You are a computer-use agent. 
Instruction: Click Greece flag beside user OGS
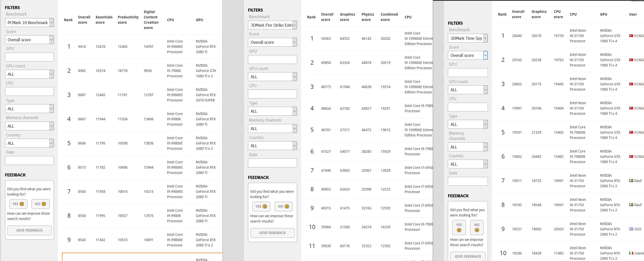631,229
